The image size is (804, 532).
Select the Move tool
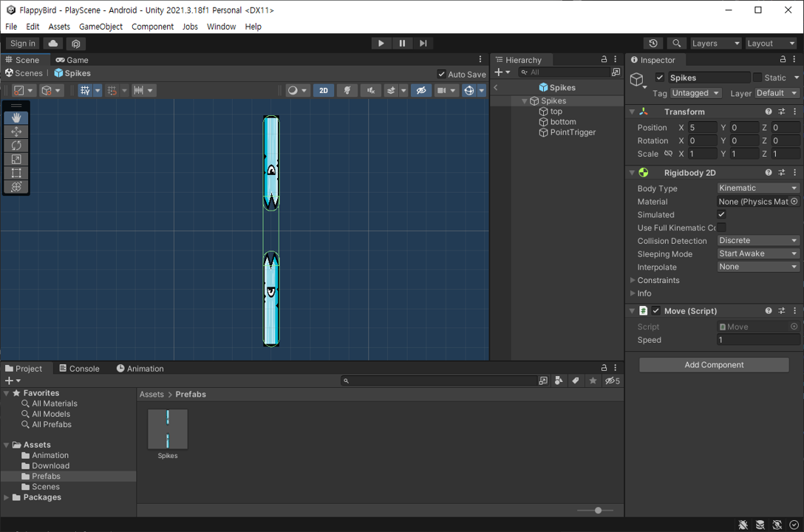coord(16,132)
